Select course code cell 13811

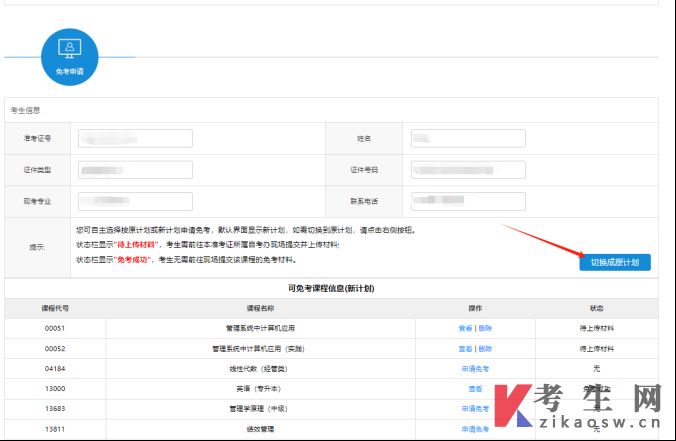point(55,429)
